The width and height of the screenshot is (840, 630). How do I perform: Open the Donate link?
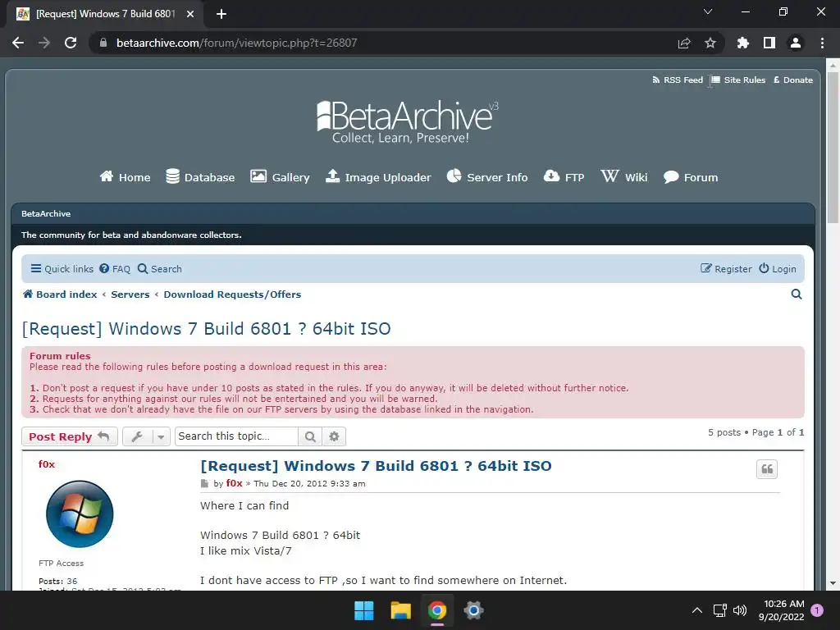click(793, 80)
